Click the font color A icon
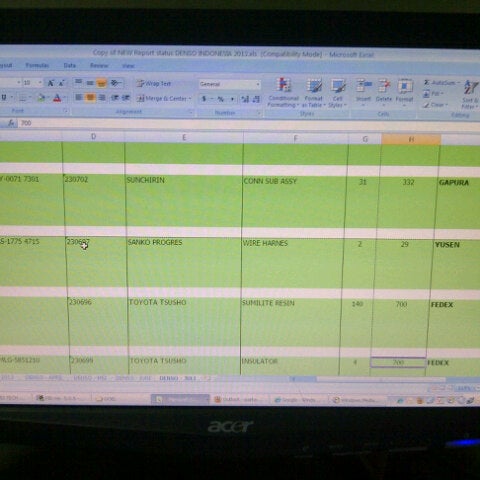480x480 pixels. pos(57,98)
